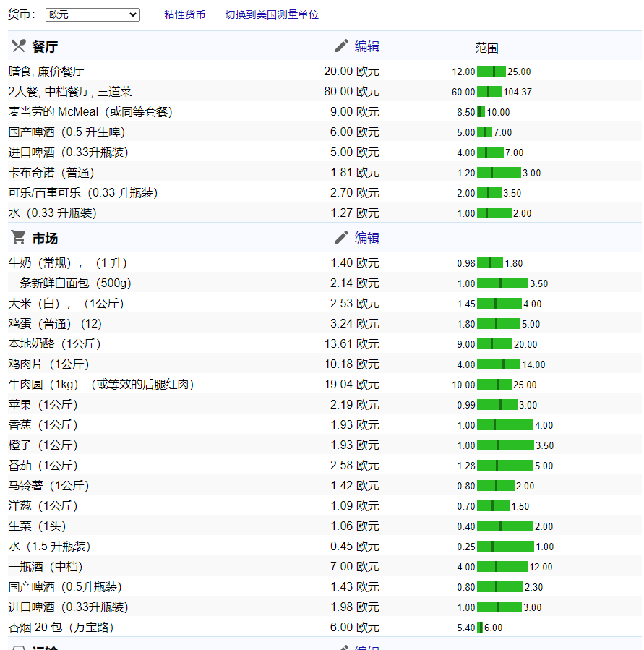Click the 本地奶酪（1公斤）row label
The width and height of the screenshot is (644, 650).
[55, 343]
